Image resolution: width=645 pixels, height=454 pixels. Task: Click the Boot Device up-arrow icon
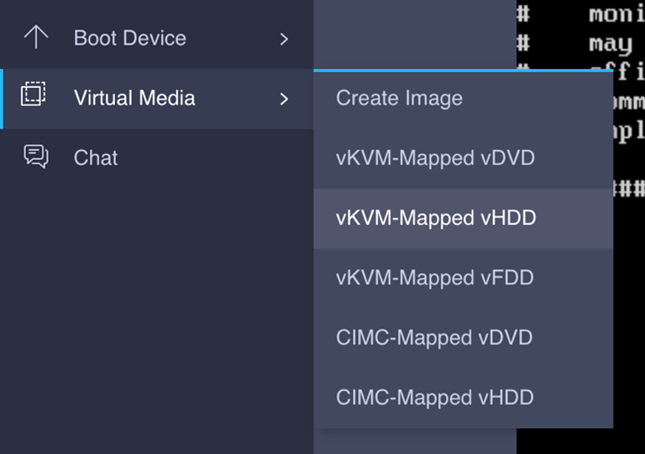[x=36, y=37]
